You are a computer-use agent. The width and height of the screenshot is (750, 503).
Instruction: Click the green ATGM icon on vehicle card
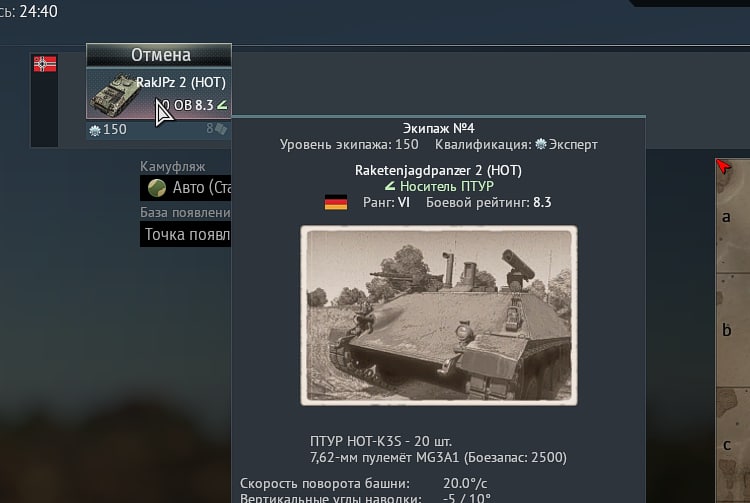(222, 105)
